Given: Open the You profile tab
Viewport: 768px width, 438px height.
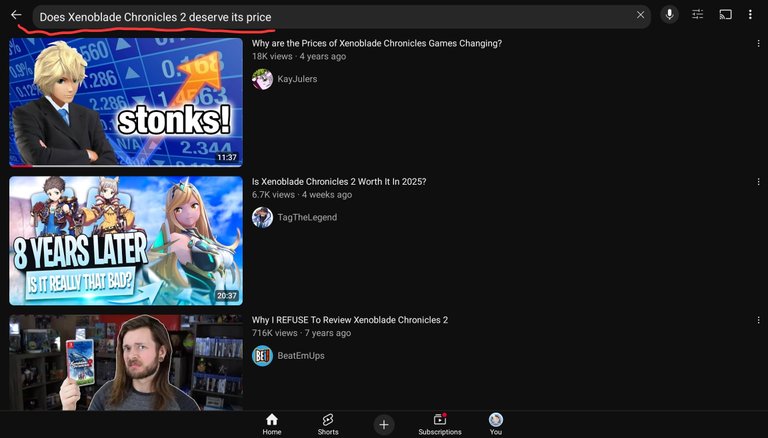Looking at the screenshot, I should 496,424.
